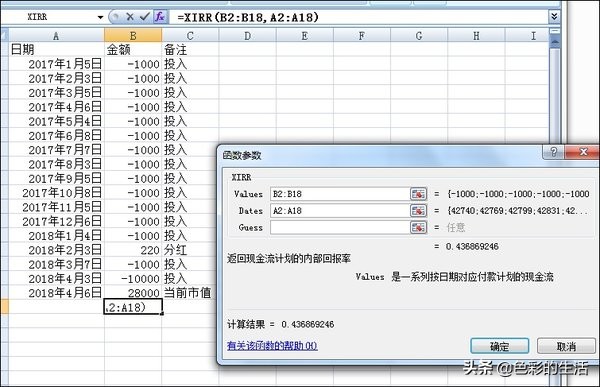Select the cell 2017年4月6日

(56, 107)
